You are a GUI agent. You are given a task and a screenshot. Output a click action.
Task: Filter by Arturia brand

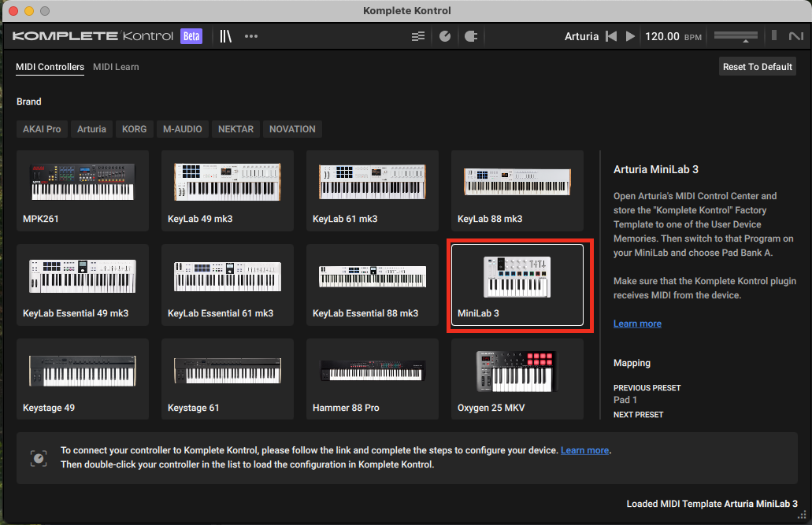click(91, 129)
